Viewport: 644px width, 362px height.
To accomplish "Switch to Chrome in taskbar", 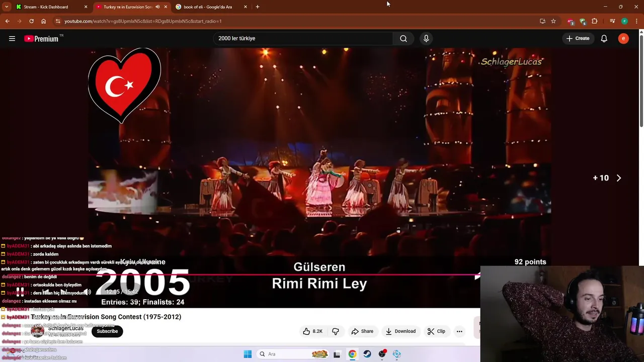I will pos(352,354).
